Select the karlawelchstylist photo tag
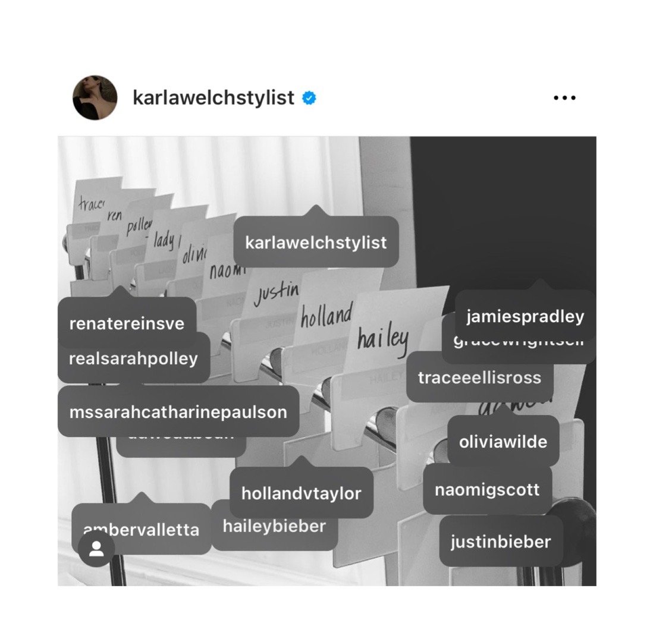This screenshot has width=672, height=642. pyautogui.click(x=316, y=243)
